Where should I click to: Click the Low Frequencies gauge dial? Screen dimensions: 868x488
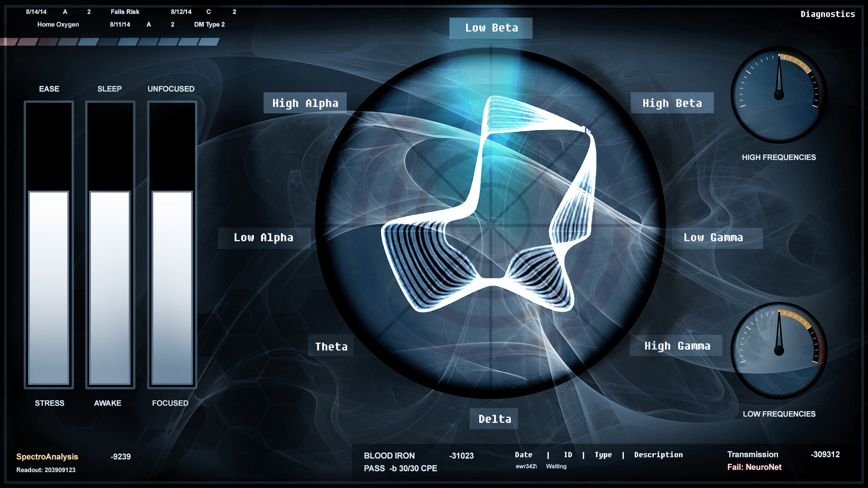(x=778, y=351)
